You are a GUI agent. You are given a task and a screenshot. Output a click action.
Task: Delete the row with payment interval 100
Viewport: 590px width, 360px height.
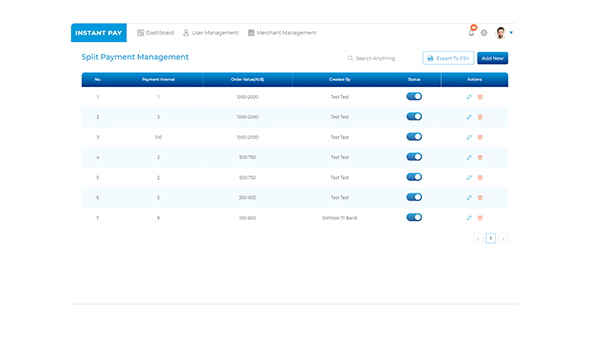coord(480,137)
